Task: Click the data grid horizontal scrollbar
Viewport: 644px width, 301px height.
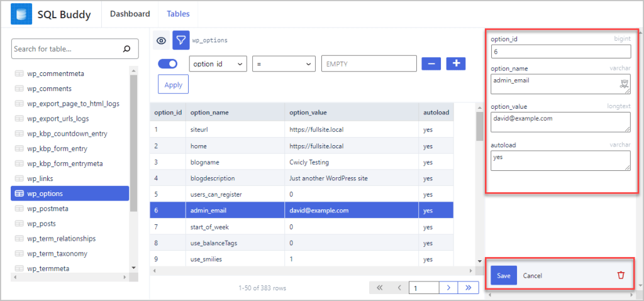Action: 313,271
